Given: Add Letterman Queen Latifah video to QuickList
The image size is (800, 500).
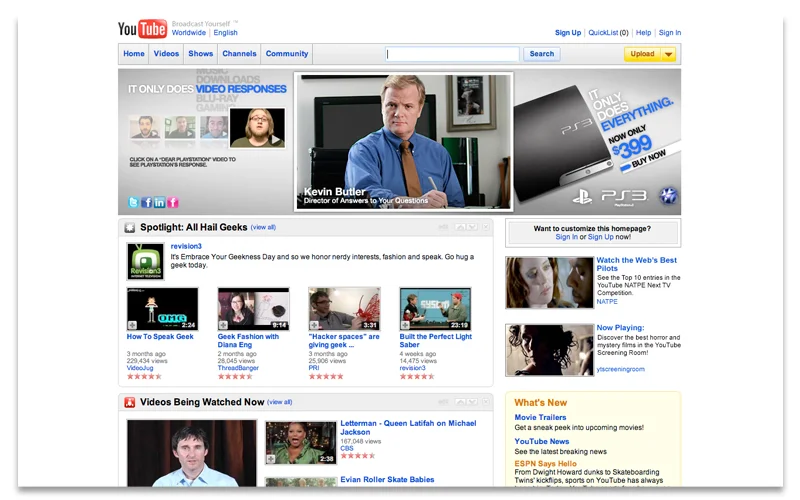Looking at the screenshot, I should click(x=271, y=459).
